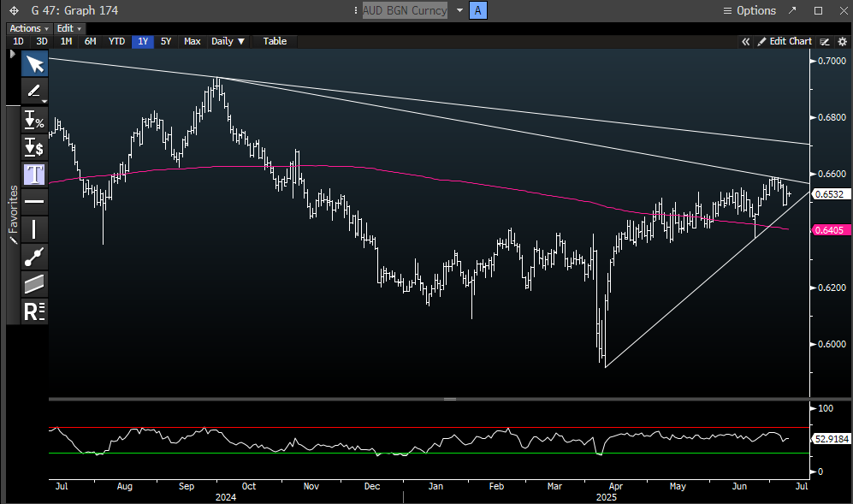Select the YTD time range
Viewport: 853px width, 504px height.
tap(116, 41)
